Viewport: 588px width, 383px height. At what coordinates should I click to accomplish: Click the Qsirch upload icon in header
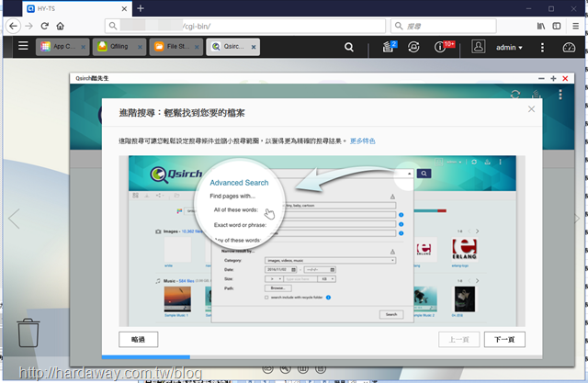pos(537,94)
